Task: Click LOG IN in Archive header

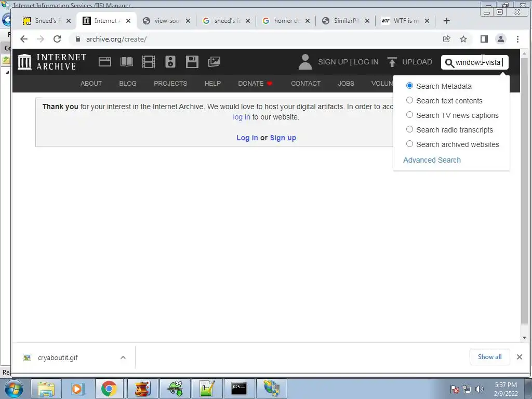Action: 366,62
